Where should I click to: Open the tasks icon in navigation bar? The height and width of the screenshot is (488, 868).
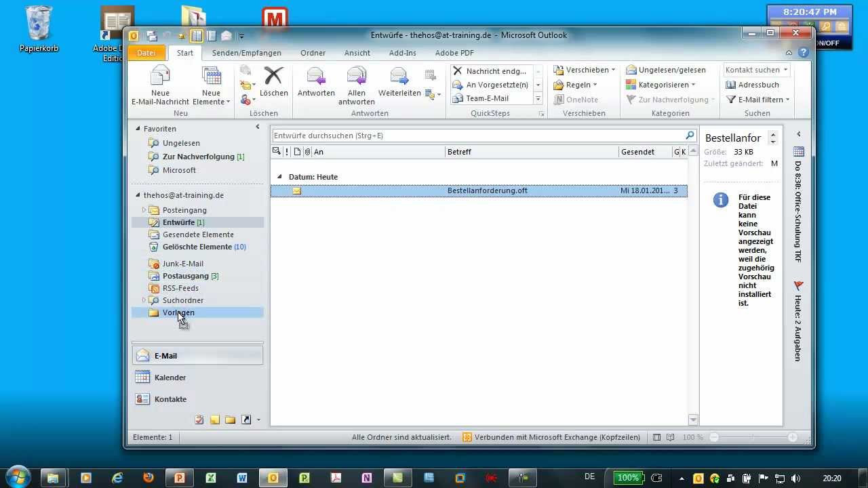tap(199, 420)
